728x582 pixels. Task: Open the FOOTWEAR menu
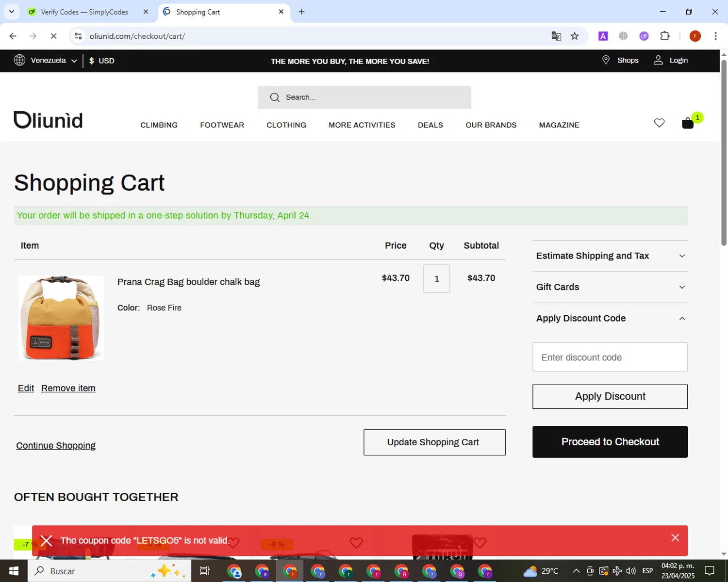click(x=222, y=125)
